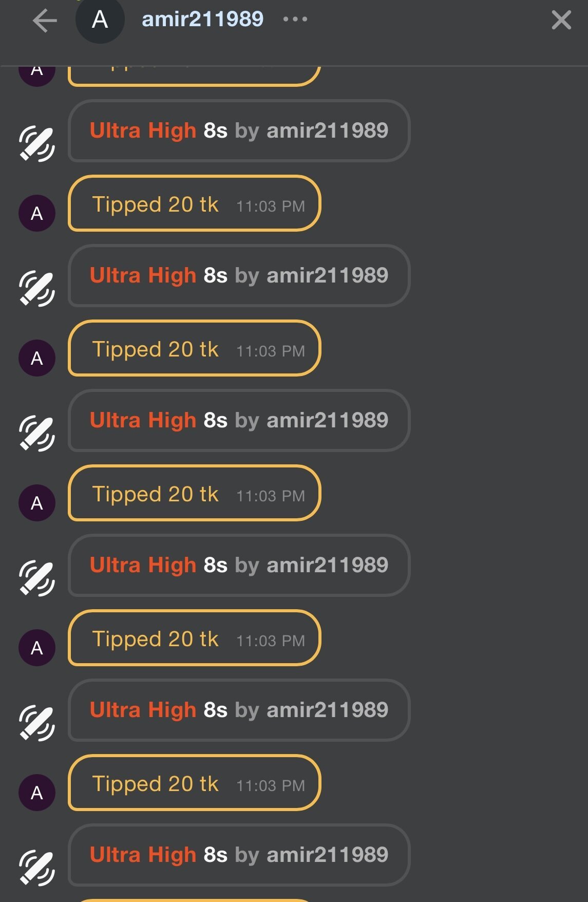Image resolution: width=588 pixels, height=902 pixels.
Task: Select the second Tipped 20 tk bubble from top
Action: tap(194, 349)
